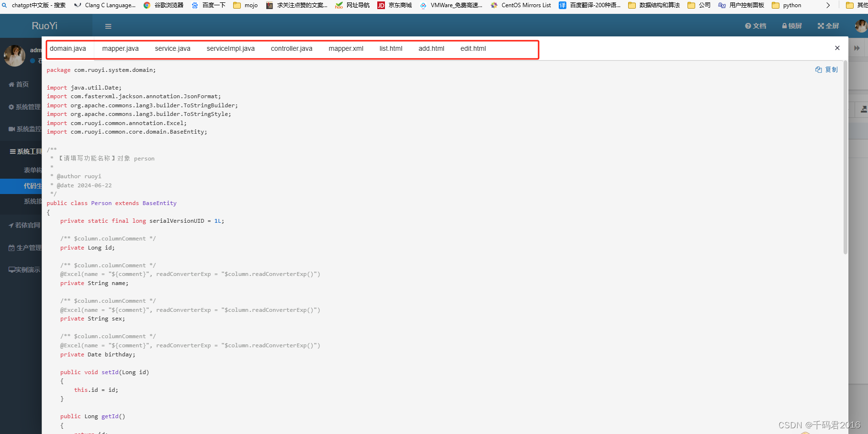Copy code using the 复制 button

[826, 69]
